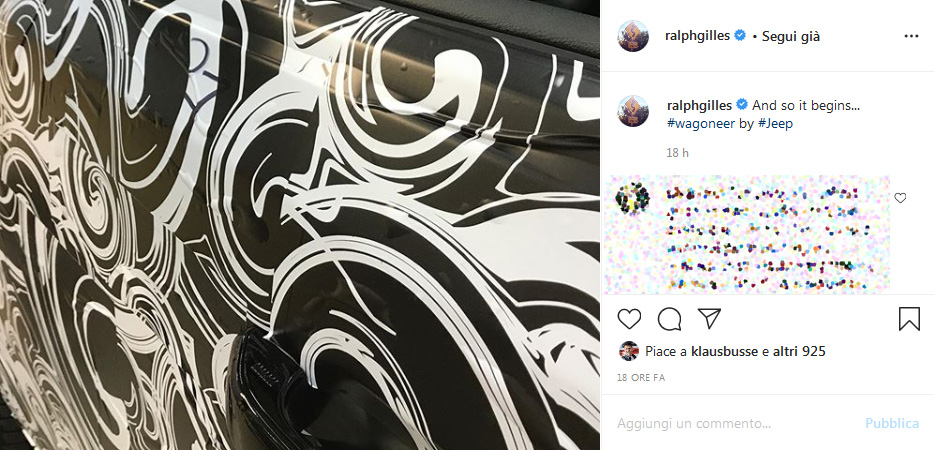The image size is (934, 450).
Task: Open comments with the speech bubble icon
Action: coord(670,319)
